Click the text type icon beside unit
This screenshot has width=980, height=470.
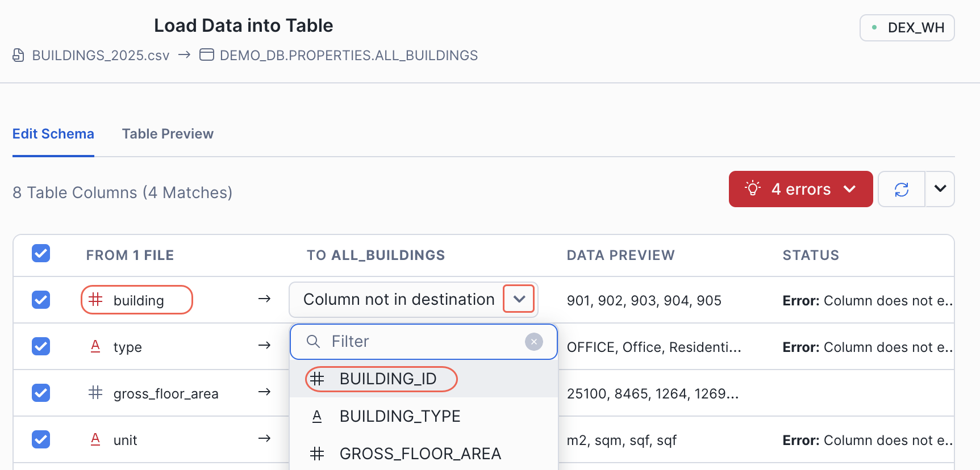coord(95,439)
